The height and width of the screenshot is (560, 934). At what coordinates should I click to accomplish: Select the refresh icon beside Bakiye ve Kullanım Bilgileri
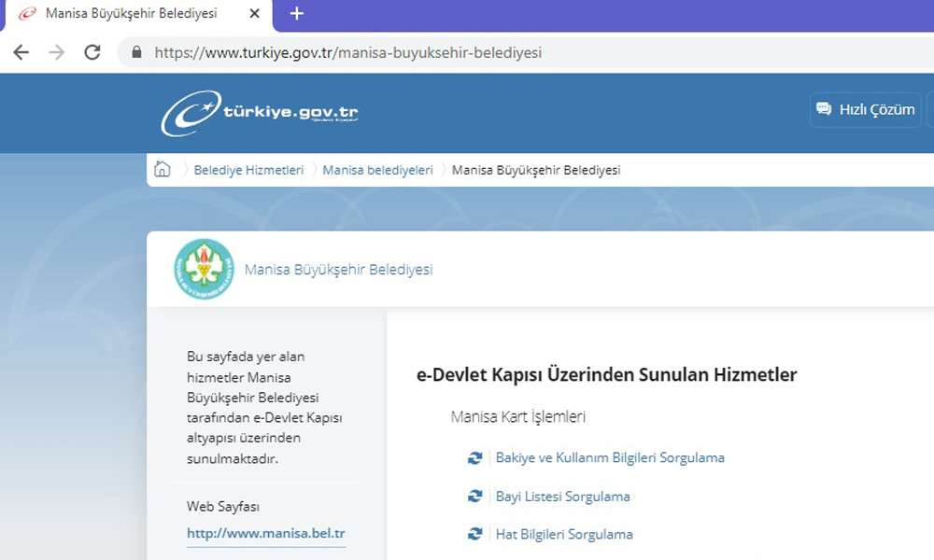(476, 458)
